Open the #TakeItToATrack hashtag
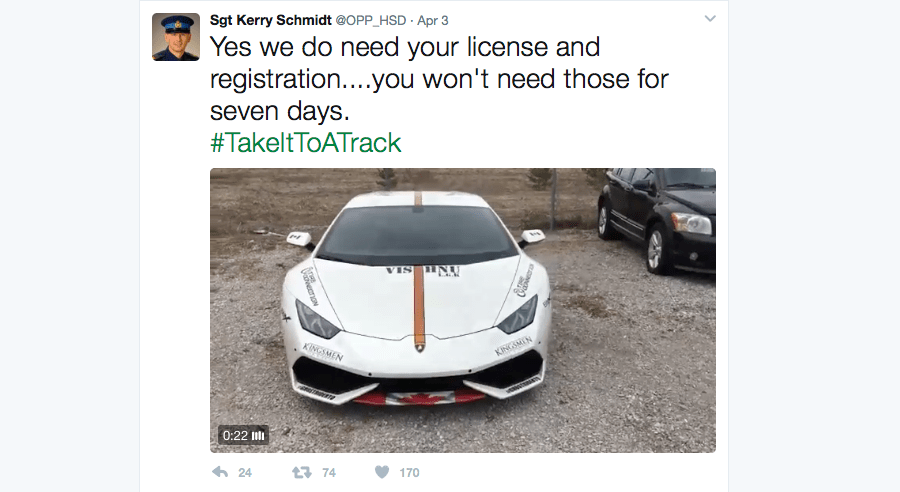This screenshot has width=900, height=492. coord(305,143)
